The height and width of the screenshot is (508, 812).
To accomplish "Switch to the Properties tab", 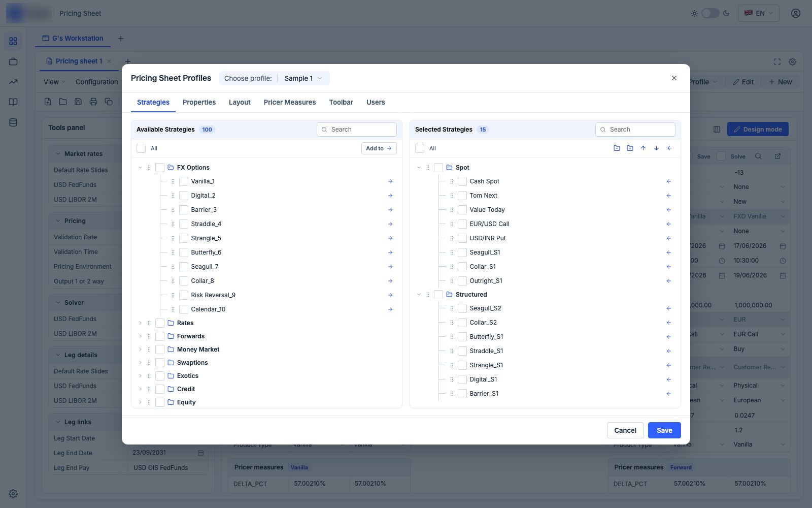I will (x=199, y=102).
